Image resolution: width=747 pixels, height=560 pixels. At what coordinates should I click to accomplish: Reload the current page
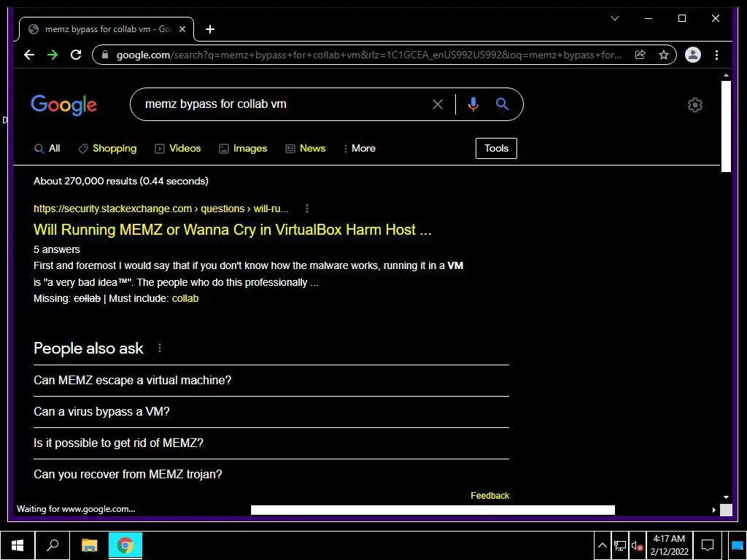point(76,55)
